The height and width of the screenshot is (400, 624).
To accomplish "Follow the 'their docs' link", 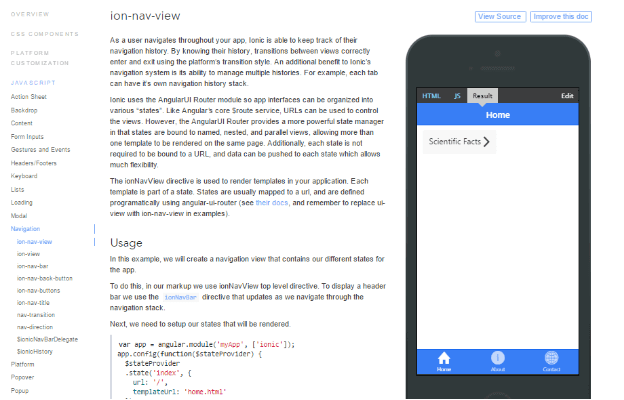I will pos(272,203).
